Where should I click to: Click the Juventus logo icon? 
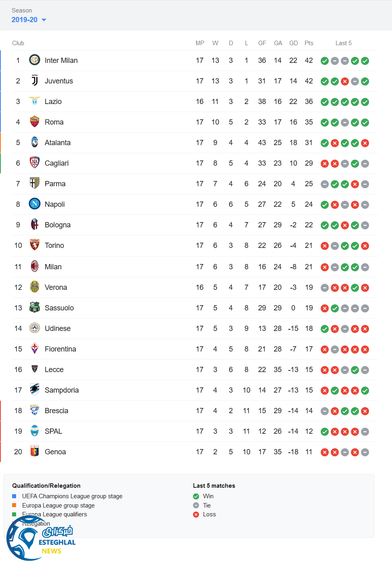(35, 81)
